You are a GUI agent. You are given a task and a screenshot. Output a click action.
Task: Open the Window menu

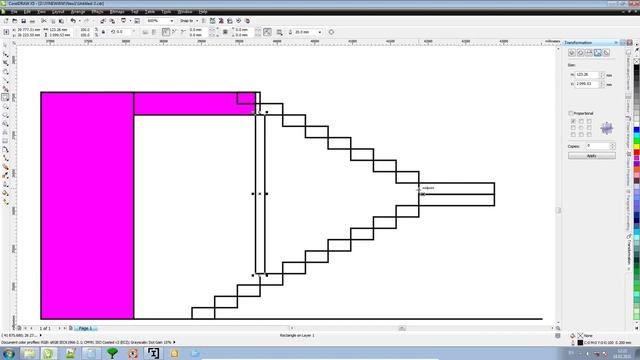(x=184, y=12)
